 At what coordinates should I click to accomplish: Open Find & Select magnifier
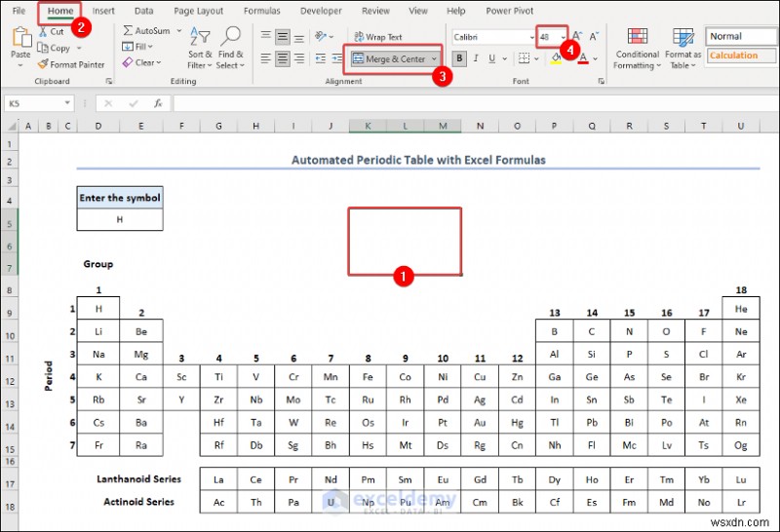click(230, 48)
